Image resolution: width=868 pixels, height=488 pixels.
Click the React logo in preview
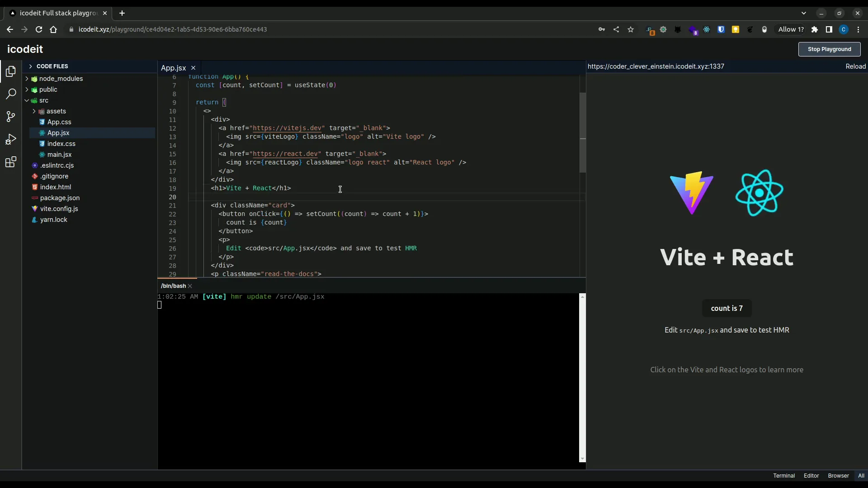pos(759,193)
